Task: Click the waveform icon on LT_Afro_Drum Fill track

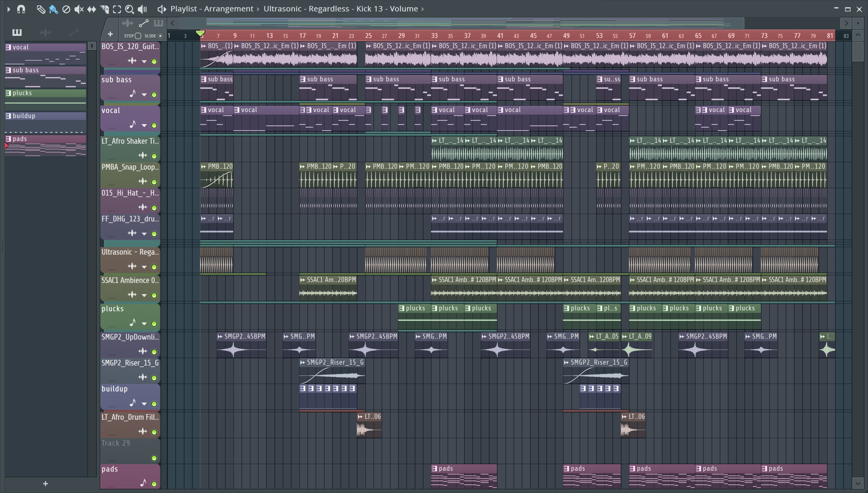Action: 143,432
